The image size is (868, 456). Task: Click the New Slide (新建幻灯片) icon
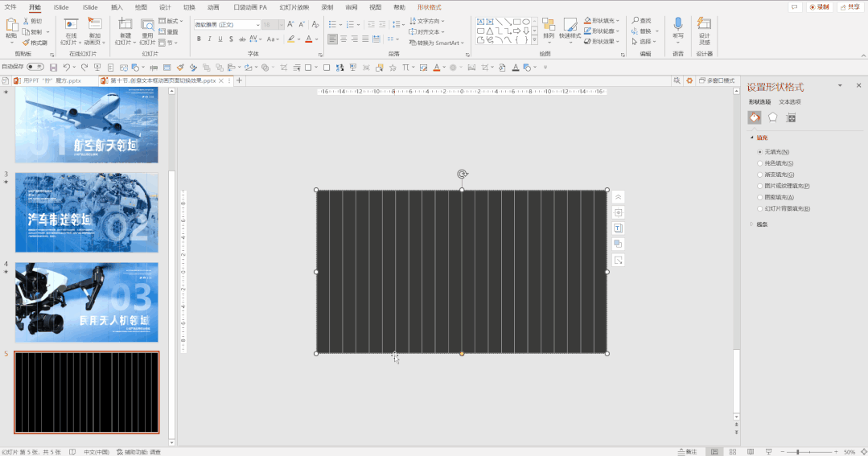pyautogui.click(x=125, y=24)
